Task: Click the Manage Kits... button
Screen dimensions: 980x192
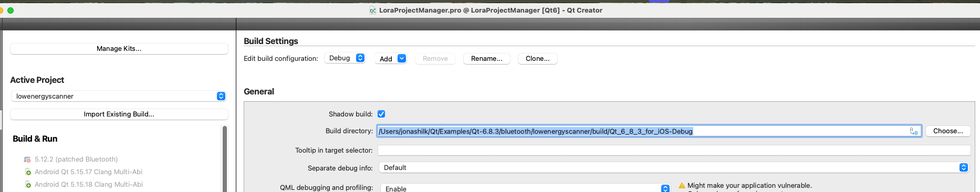Action: pos(119,49)
